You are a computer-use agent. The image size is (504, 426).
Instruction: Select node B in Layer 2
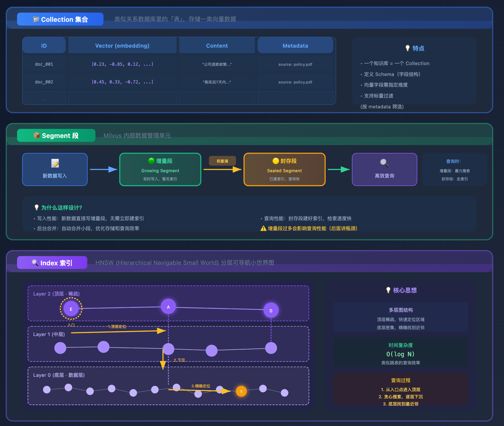coord(271,310)
